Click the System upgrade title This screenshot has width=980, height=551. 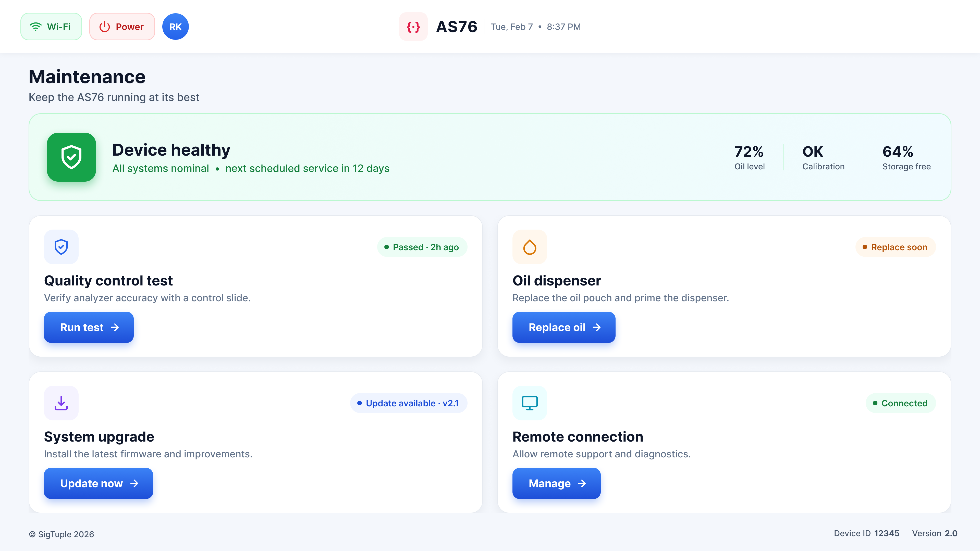99,436
